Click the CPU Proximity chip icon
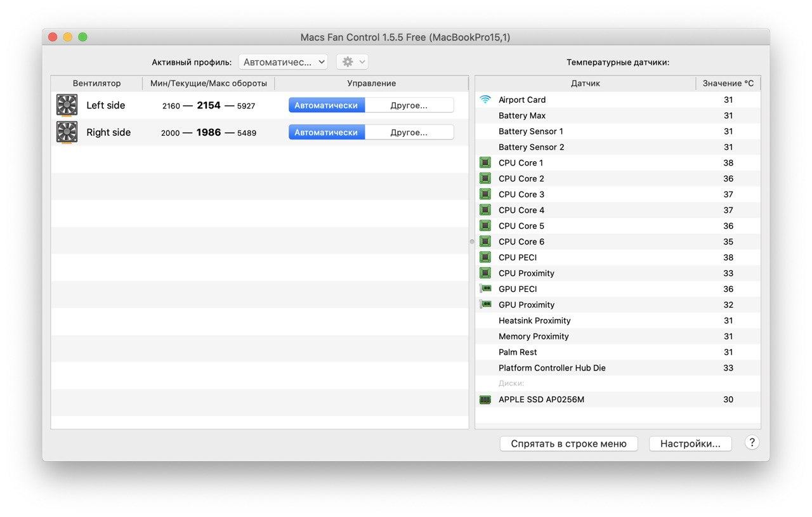This screenshot has width=812, height=517. [485, 273]
